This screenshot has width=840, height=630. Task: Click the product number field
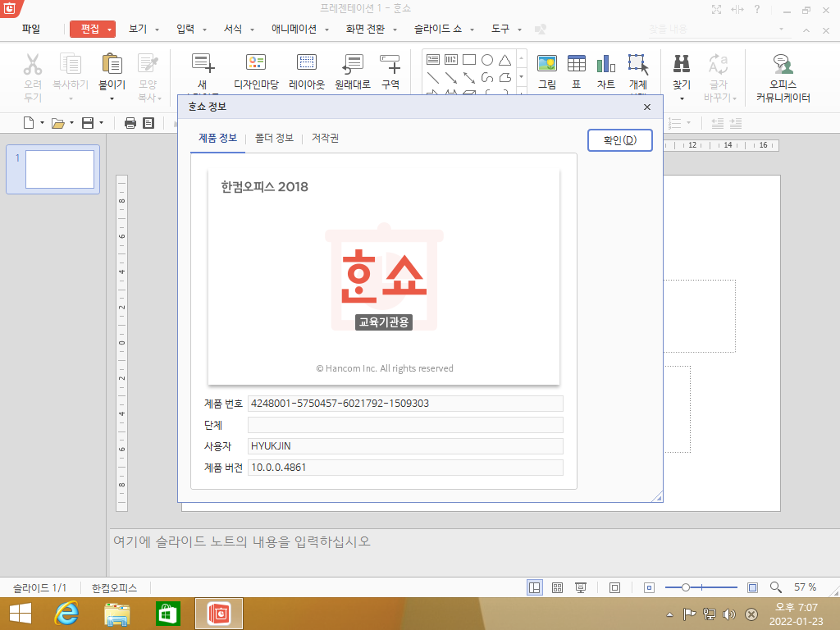click(405, 404)
